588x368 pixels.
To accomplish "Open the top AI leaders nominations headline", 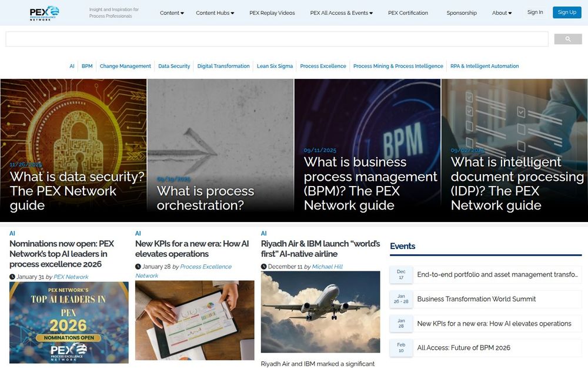I will coord(62,254).
